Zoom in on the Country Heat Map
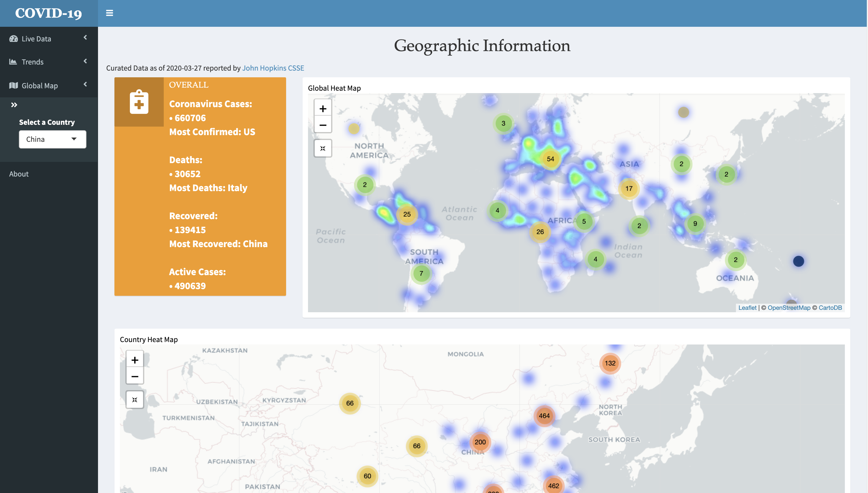868x493 pixels. tap(135, 360)
